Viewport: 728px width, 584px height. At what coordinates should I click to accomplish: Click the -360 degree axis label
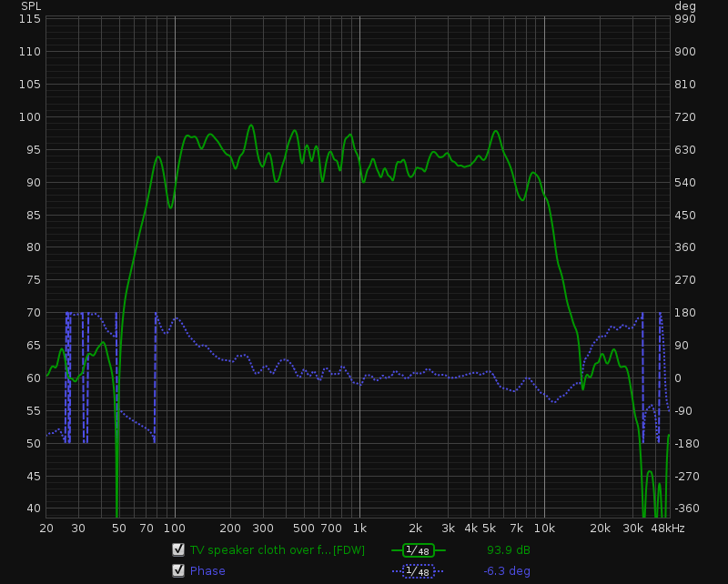(x=687, y=508)
